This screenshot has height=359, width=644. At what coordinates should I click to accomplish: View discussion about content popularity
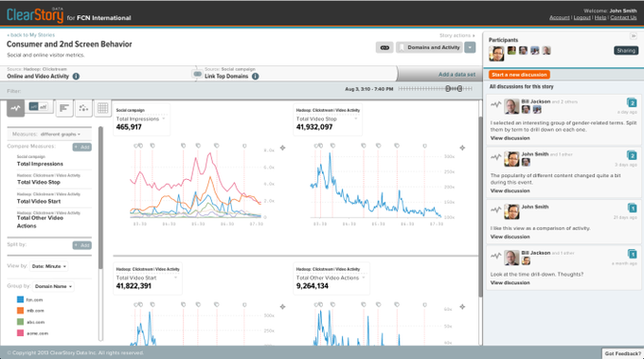tap(510, 191)
